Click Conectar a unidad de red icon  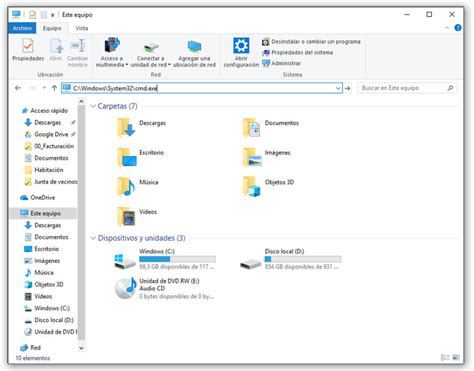click(151, 47)
